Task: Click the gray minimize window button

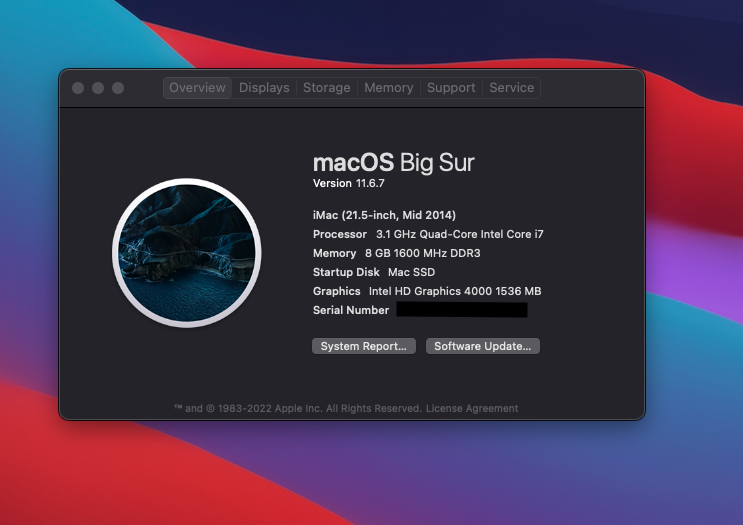Action: pos(98,88)
